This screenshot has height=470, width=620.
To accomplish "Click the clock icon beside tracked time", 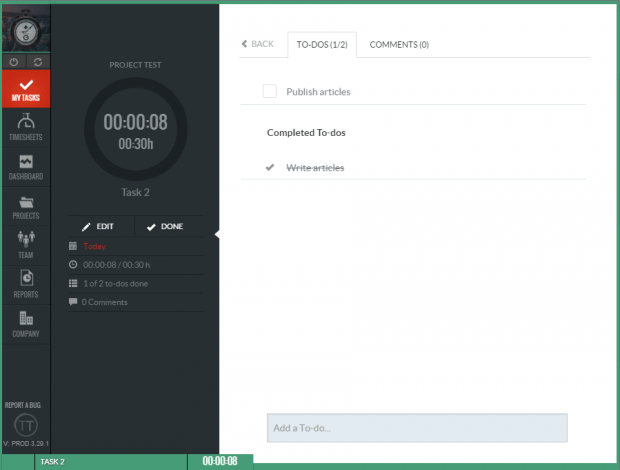I will click(73, 264).
